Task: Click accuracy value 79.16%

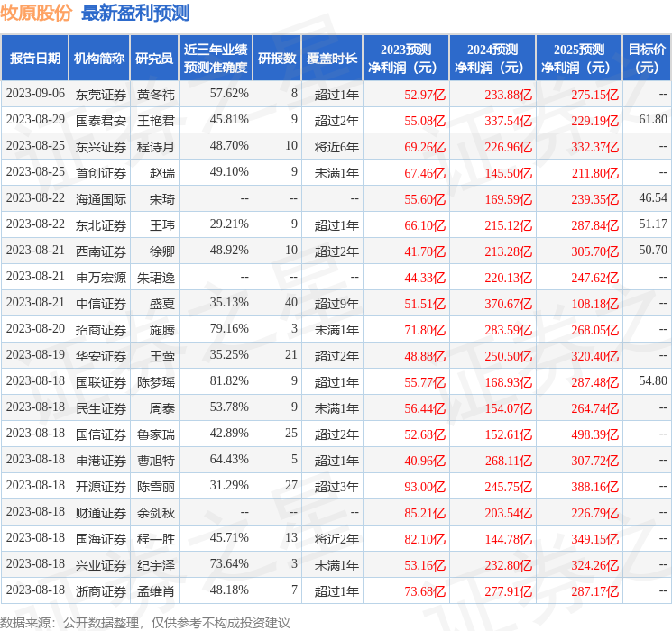Action: click(x=229, y=328)
